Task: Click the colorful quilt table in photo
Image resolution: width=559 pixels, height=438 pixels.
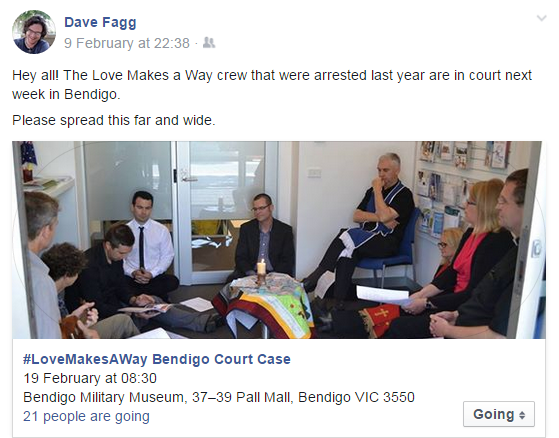Action: [264, 303]
